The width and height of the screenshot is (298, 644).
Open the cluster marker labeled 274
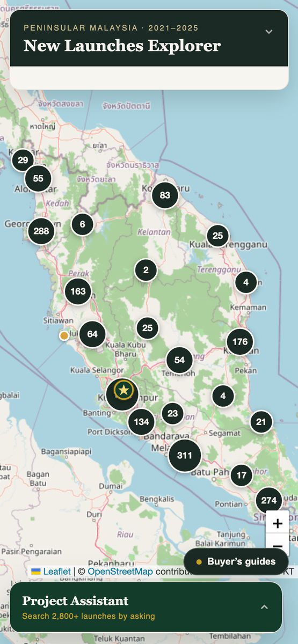click(x=268, y=500)
